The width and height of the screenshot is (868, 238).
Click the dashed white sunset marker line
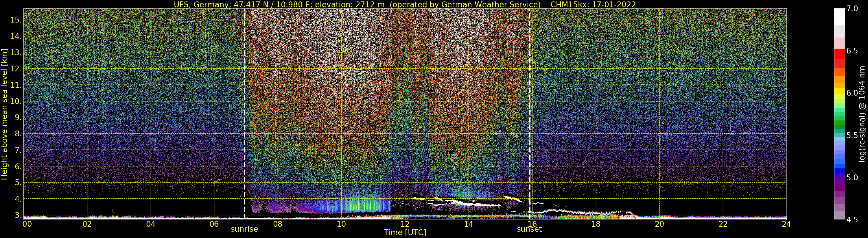click(529, 114)
